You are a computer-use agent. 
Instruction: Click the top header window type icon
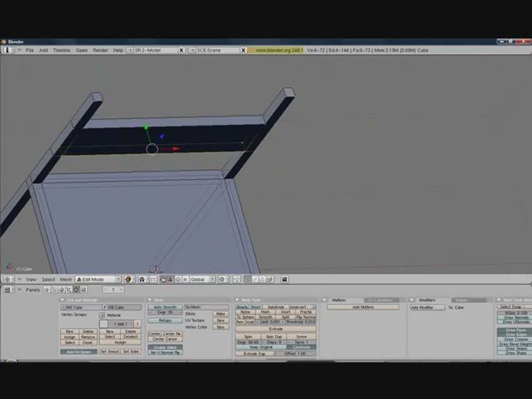(8, 50)
